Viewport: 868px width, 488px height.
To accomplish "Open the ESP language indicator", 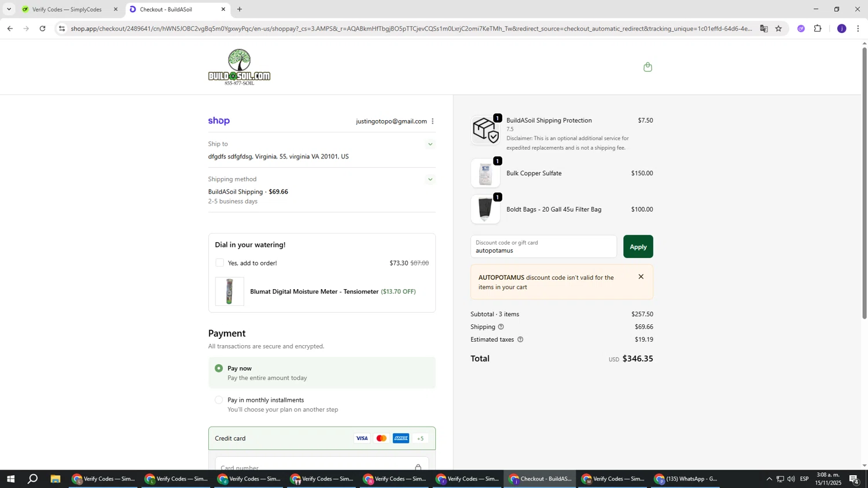I will click(804, 479).
